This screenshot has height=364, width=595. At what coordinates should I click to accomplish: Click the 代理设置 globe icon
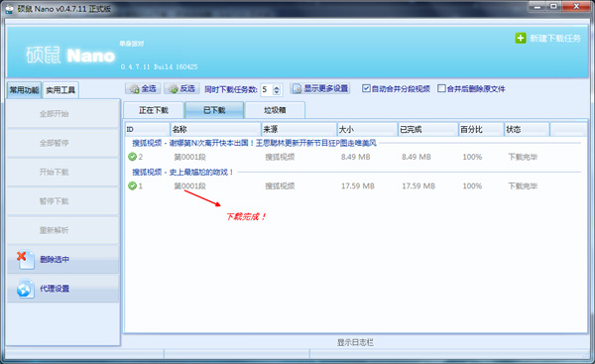(26, 289)
